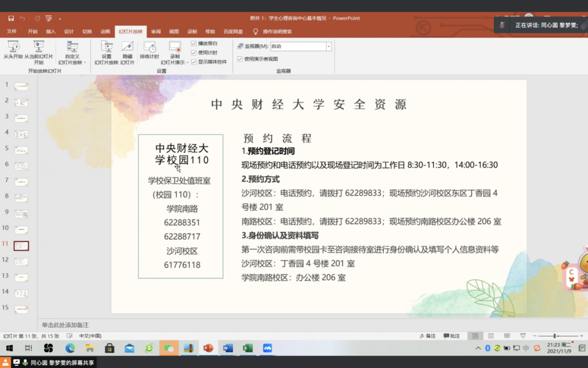Open Microsoft Store from taskbar
The image size is (588, 368).
109,348
